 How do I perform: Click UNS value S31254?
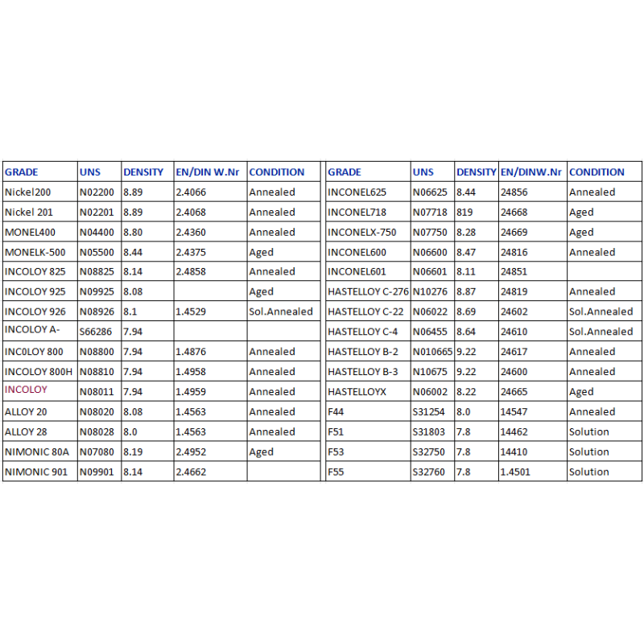coord(432,411)
